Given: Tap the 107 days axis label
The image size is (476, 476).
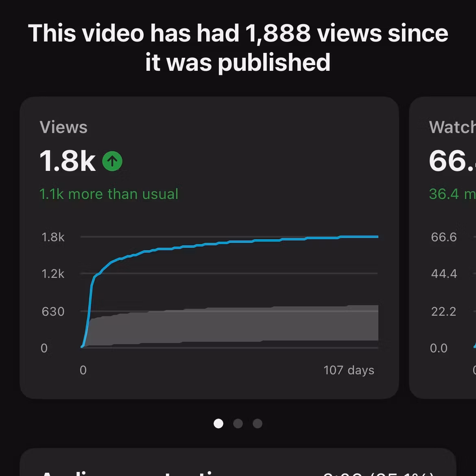Looking at the screenshot, I should click(349, 370).
